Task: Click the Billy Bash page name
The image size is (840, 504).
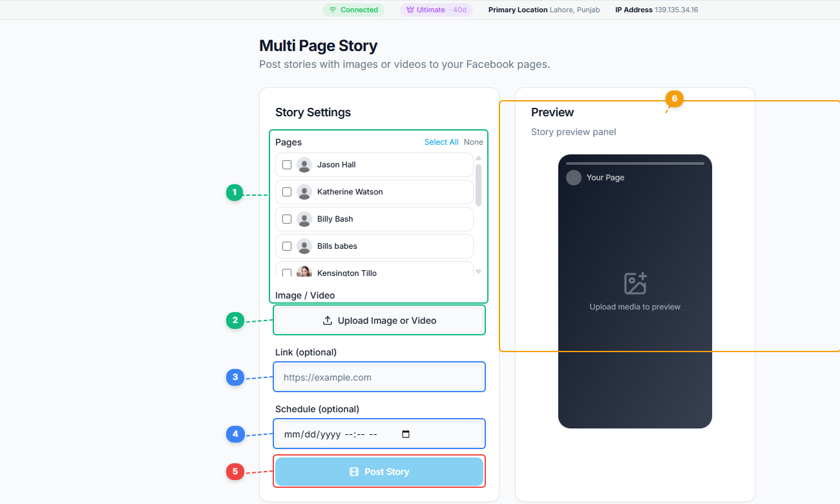Action: click(335, 219)
